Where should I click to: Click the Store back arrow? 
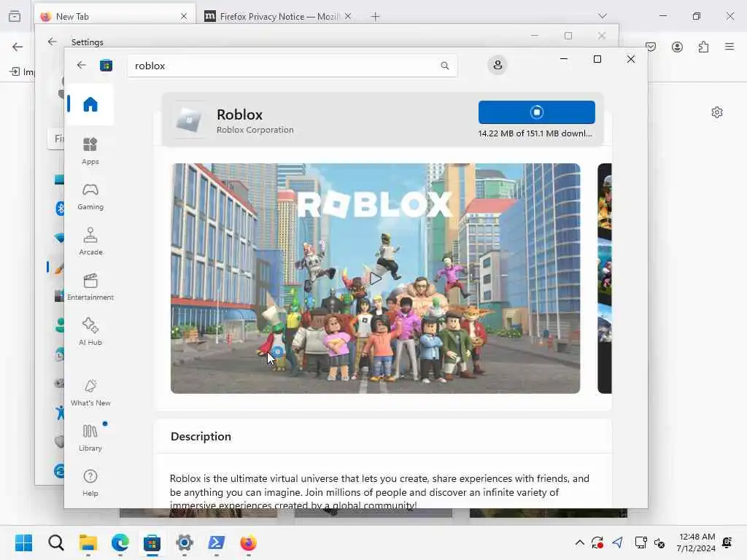coord(82,65)
